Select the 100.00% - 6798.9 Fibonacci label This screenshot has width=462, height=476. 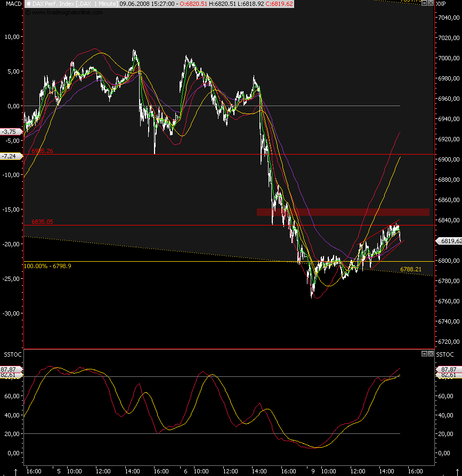(47, 266)
